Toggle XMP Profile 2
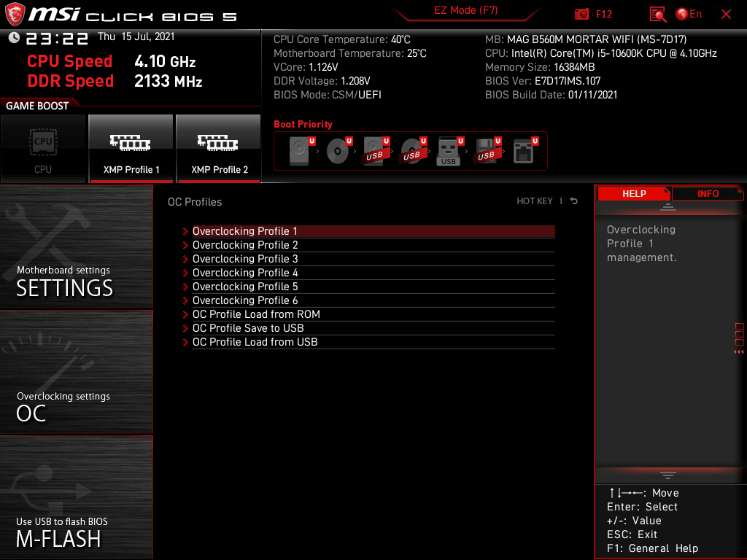The width and height of the screenshot is (747, 560). 219,149
